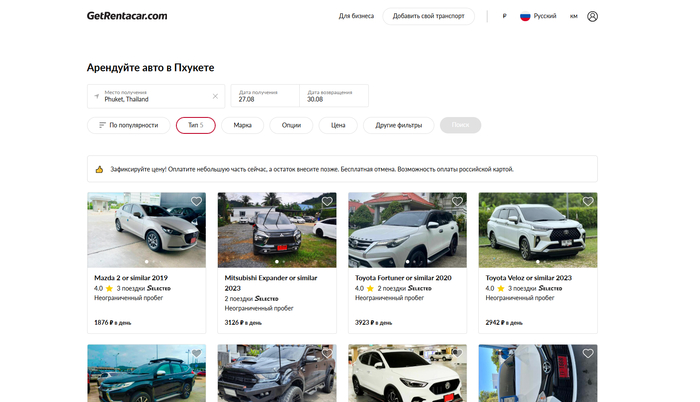Open the Опции filter

click(291, 125)
